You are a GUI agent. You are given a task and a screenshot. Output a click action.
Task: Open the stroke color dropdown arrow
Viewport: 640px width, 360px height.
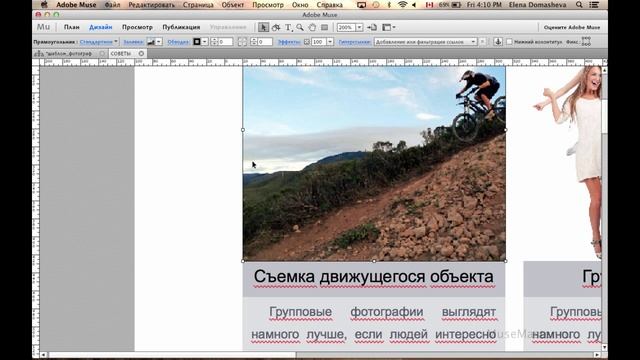[205, 42]
